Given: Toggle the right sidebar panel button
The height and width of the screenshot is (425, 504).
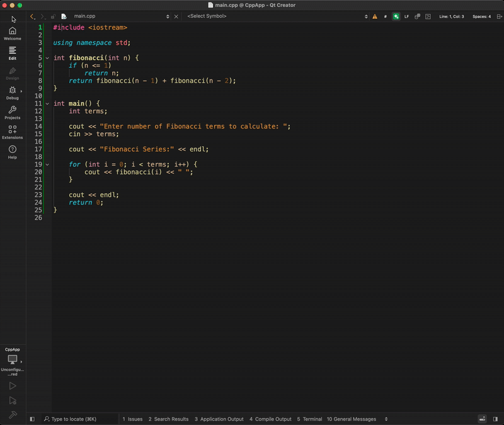Looking at the screenshot, I should coord(494,419).
